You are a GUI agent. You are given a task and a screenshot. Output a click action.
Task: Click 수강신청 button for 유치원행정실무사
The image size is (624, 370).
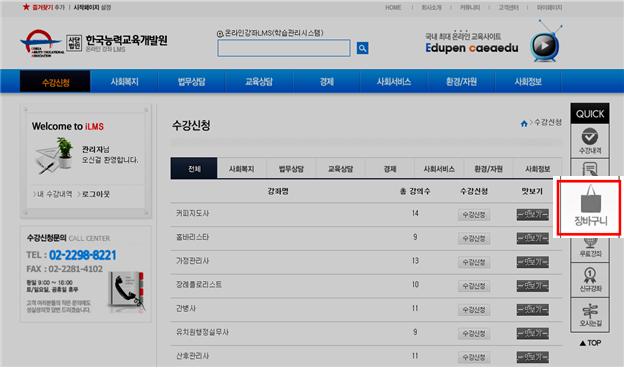tap(474, 333)
